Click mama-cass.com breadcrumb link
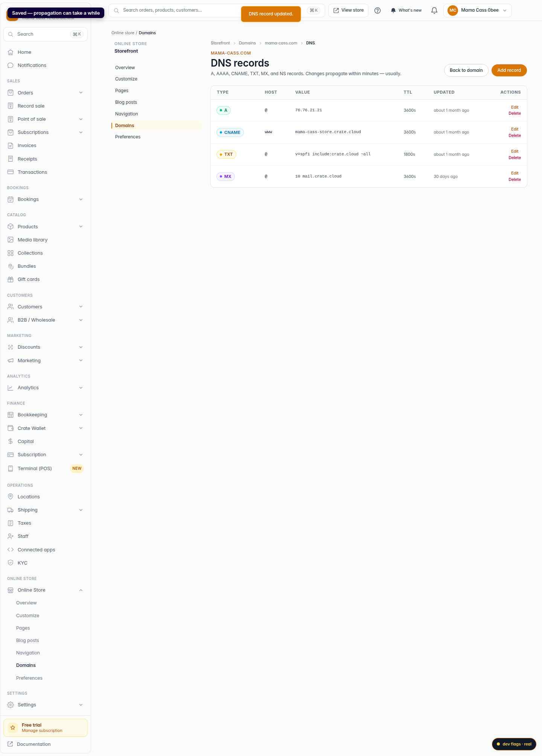This screenshot has height=756, width=542. tap(281, 43)
